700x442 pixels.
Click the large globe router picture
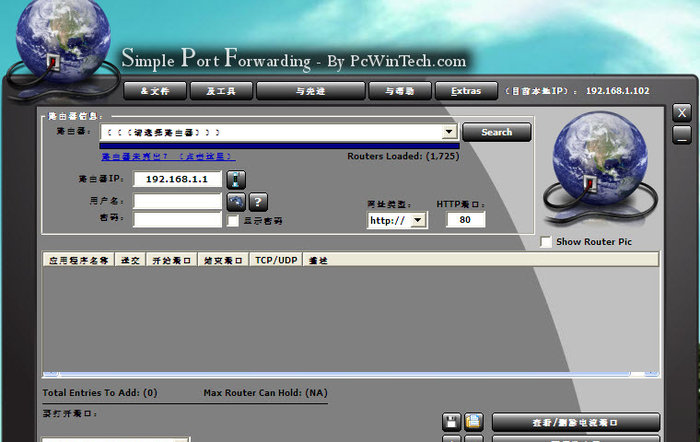[600, 167]
